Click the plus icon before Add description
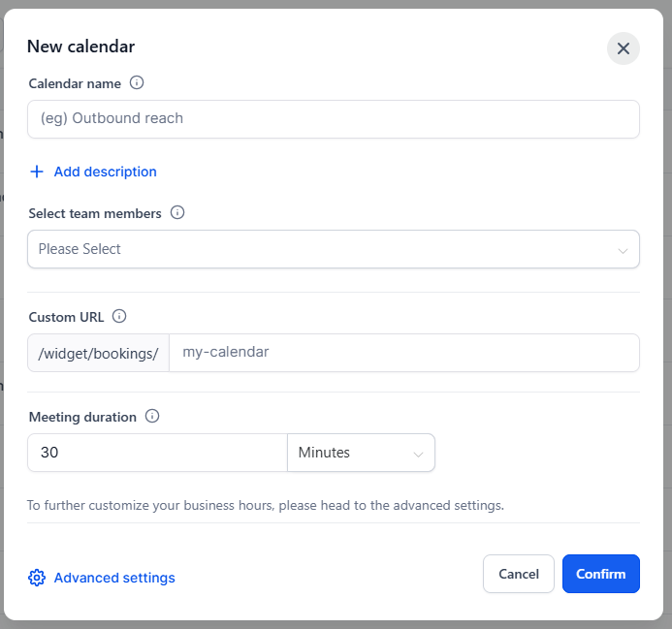Viewport: 672px width, 629px height. coord(37,172)
